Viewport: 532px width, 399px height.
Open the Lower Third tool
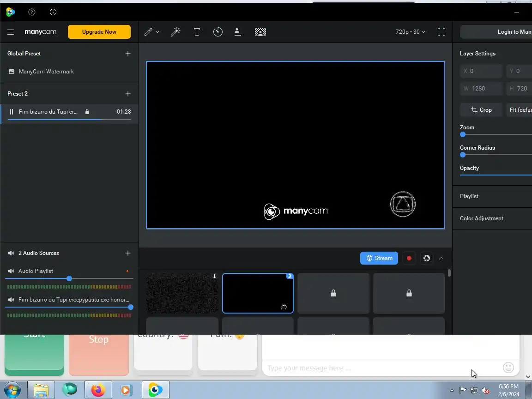tap(239, 32)
